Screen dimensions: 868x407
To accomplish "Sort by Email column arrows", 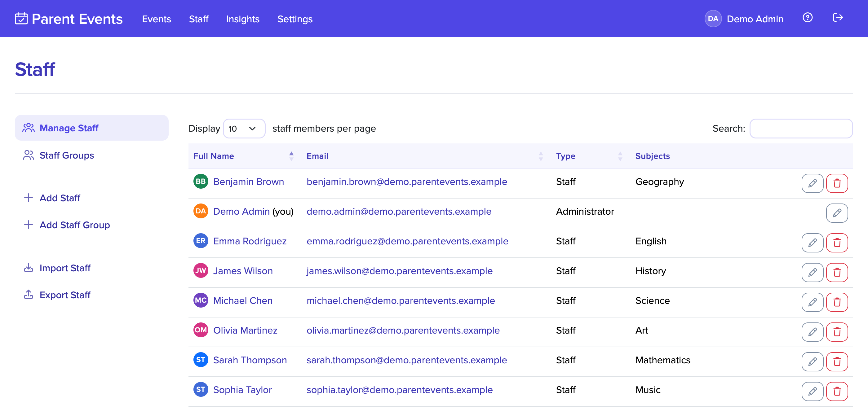I will coord(540,156).
